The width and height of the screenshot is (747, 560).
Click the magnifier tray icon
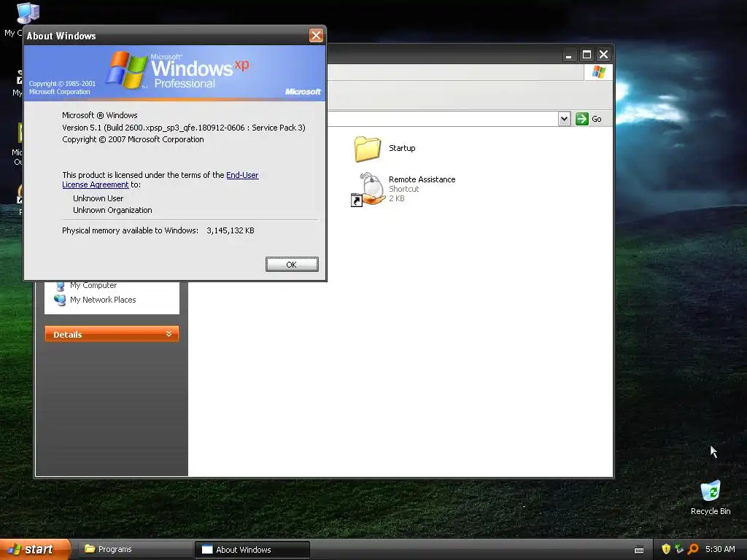(x=693, y=549)
